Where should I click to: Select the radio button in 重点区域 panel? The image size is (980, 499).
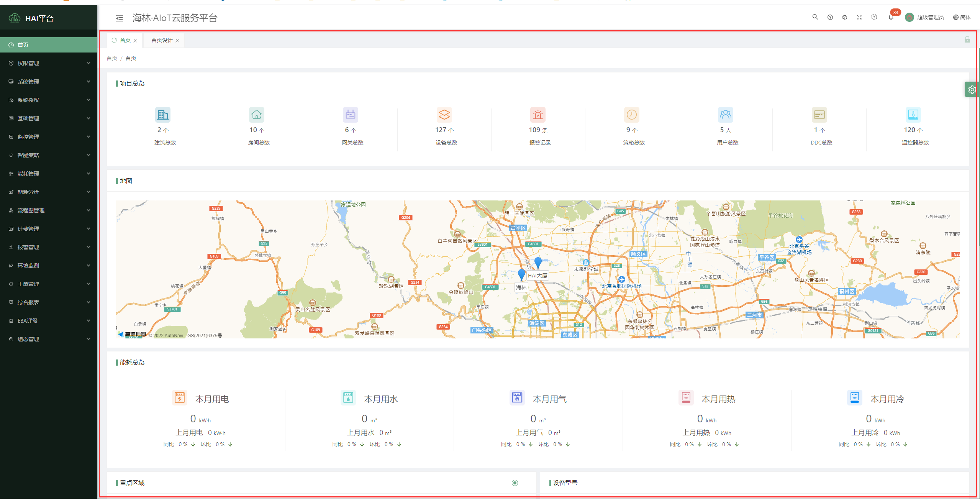click(x=515, y=483)
